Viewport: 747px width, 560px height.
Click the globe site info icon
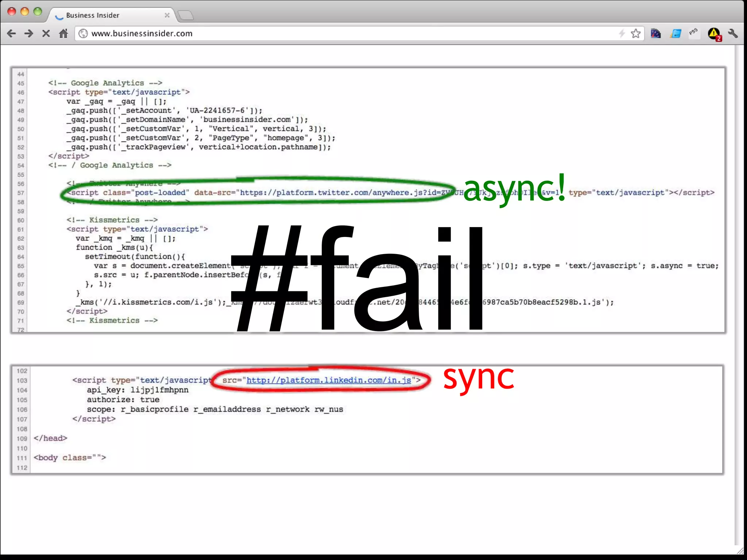point(83,34)
